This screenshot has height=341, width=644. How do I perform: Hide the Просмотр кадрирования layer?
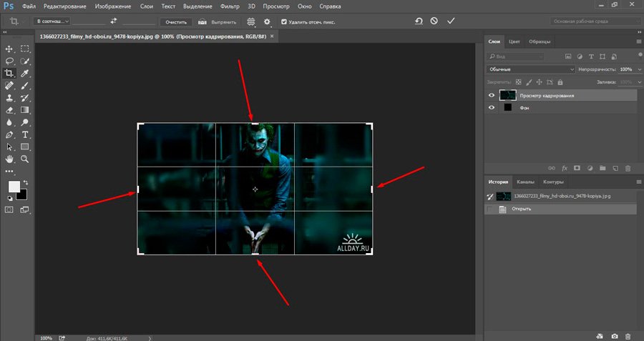491,95
